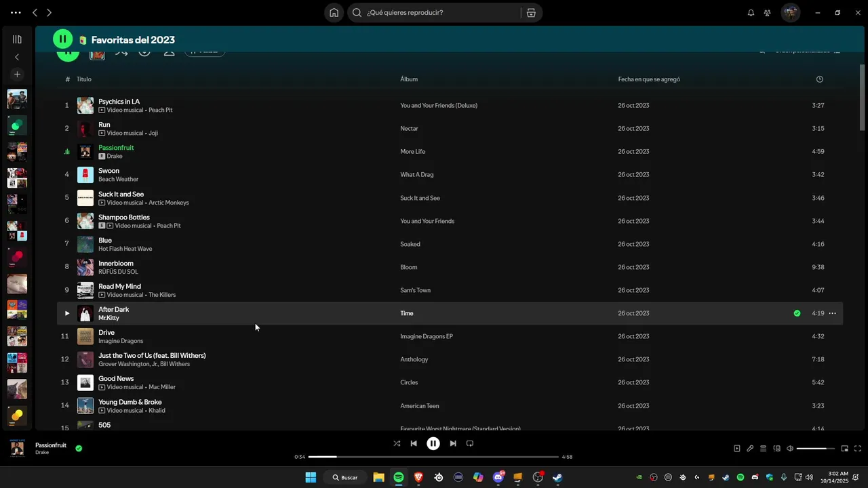Image resolution: width=868 pixels, height=488 pixels.
Task: Play After Dark via row play icon
Action: coord(66,313)
